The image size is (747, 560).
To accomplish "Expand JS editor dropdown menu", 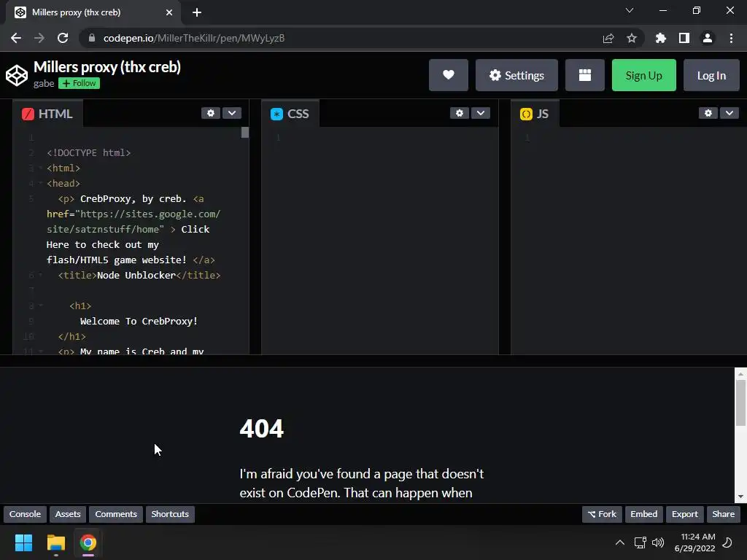I will tap(729, 113).
